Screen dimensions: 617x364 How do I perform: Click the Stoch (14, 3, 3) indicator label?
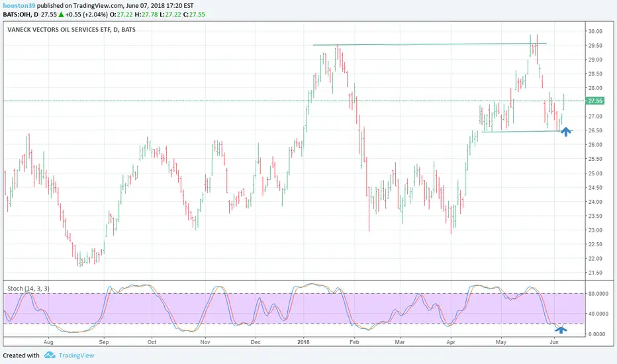[28, 289]
